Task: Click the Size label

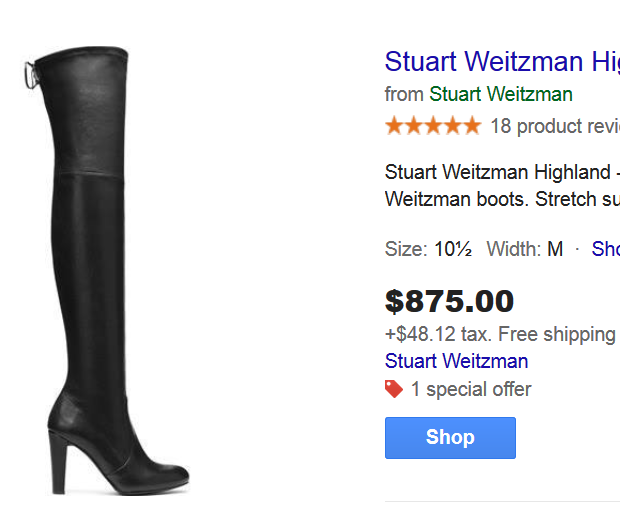Action: 406,249
